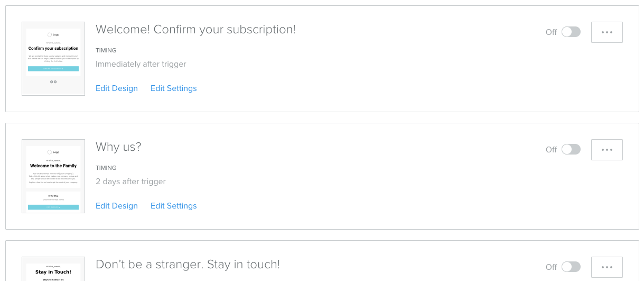Select the Why us? email title
644x281 pixels.
[x=118, y=147]
